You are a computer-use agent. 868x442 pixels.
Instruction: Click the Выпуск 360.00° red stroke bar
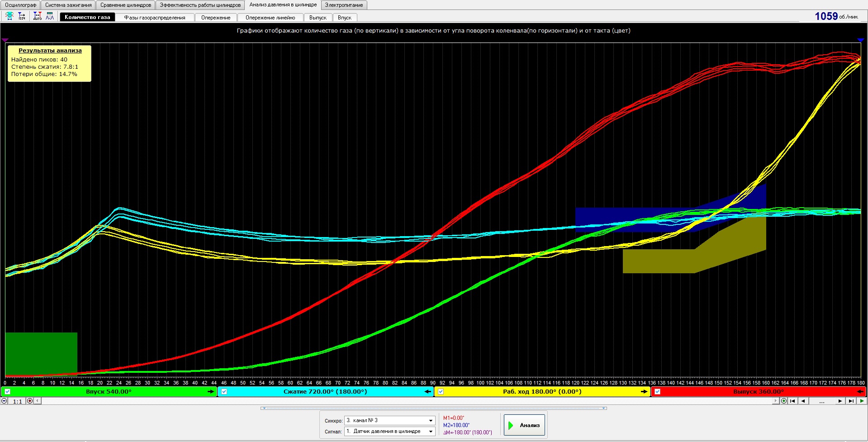(x=759, y=392)
